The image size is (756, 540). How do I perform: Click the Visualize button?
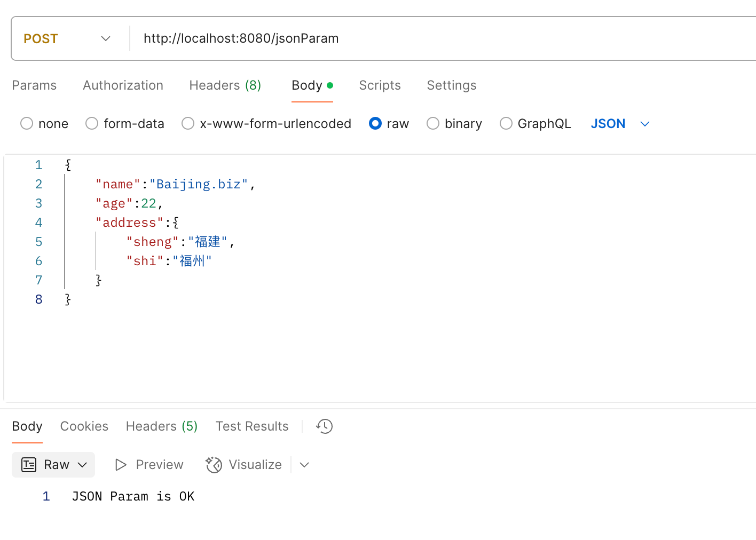244,465
